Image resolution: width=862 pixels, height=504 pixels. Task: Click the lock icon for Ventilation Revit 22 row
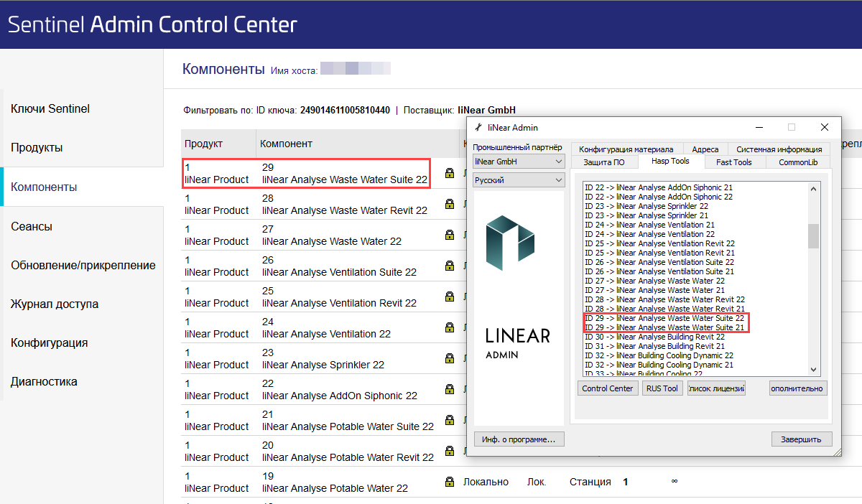(450, 297)
